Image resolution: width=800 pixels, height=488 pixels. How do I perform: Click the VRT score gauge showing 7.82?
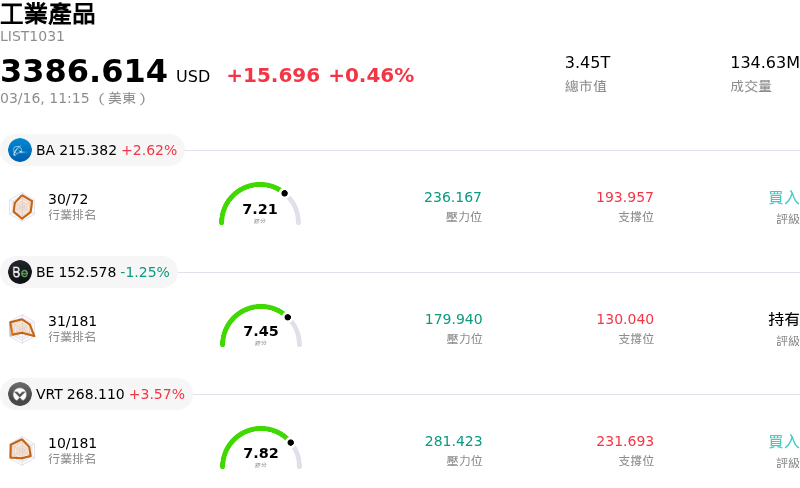[x=260, y=450]
